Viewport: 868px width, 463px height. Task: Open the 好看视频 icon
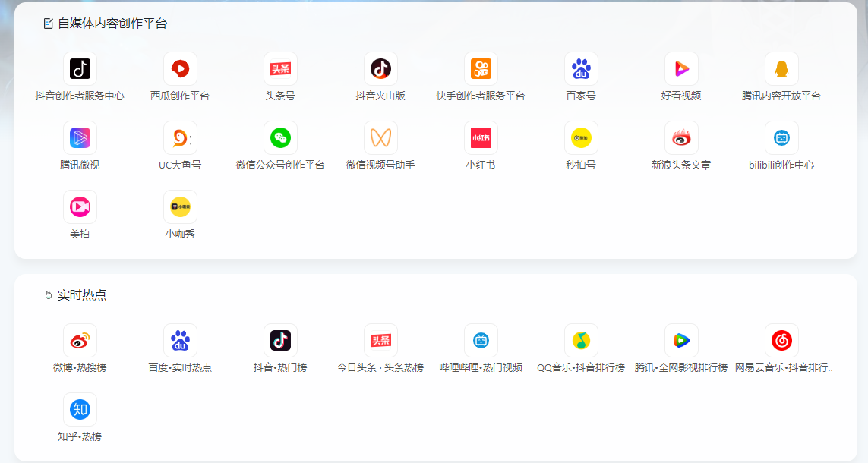point(681,68)
